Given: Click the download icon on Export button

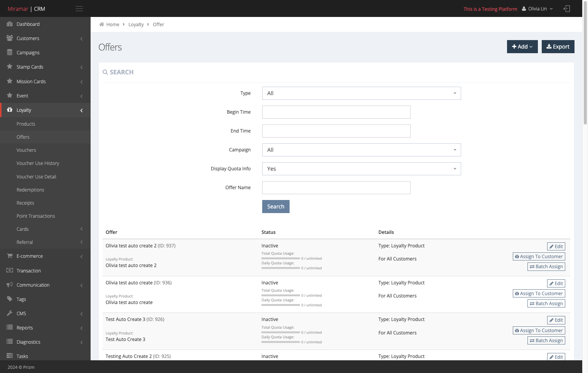Looking at the screenshot, I should [x=549, y=47].
